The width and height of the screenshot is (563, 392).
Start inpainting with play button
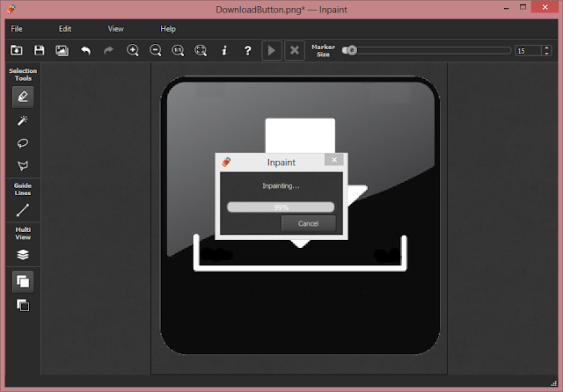[272, 51]
